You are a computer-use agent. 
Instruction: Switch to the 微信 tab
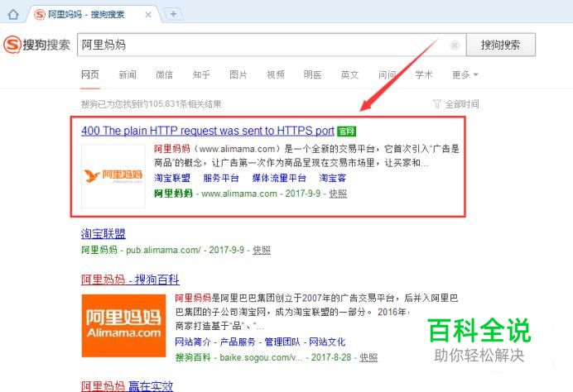pos(164,74)
